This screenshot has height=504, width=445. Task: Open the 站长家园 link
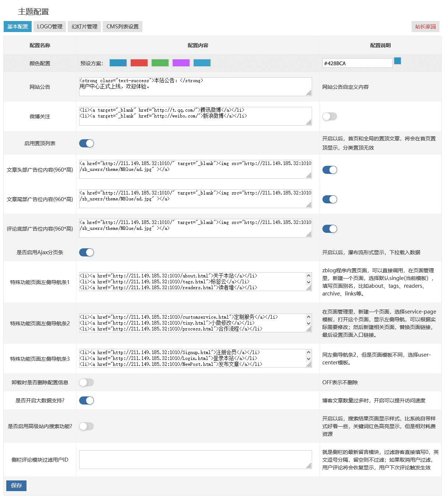[425, 27]
